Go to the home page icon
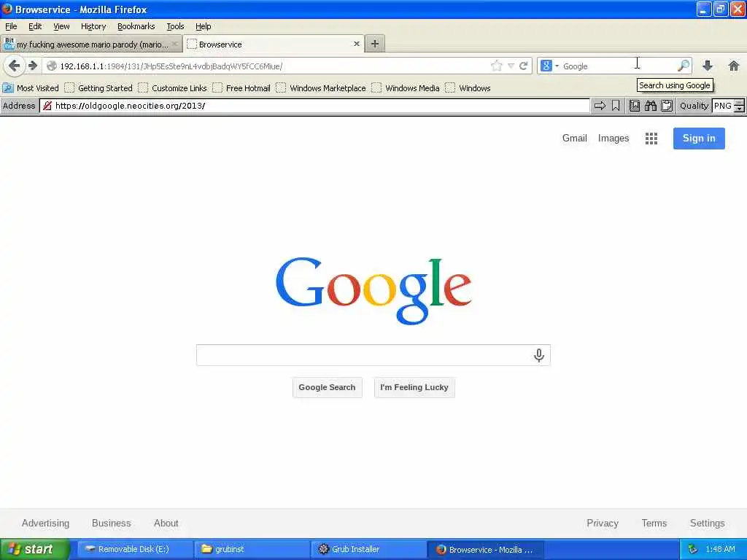This screenshot has height=560, width=747. (734, 66)
